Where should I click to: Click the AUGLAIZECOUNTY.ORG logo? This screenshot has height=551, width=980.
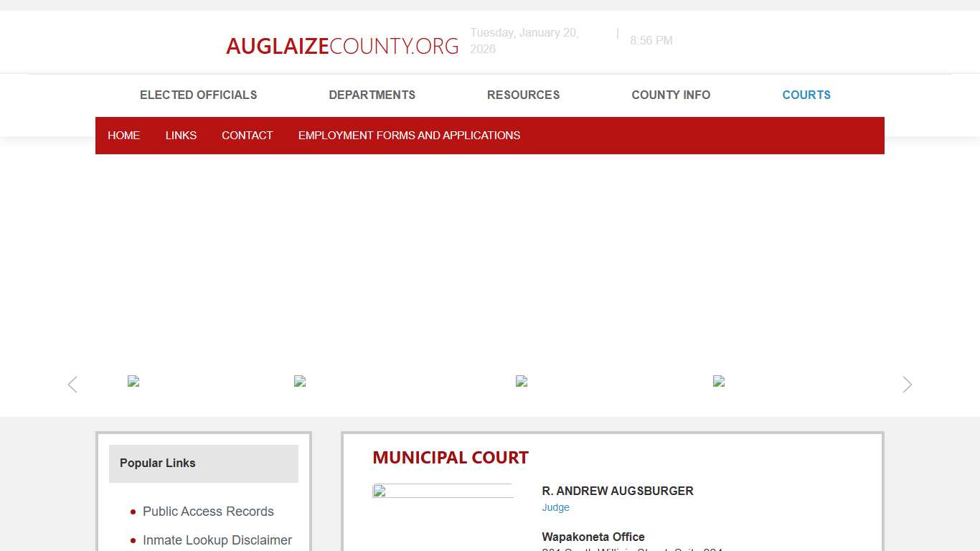tap(342, 45)
